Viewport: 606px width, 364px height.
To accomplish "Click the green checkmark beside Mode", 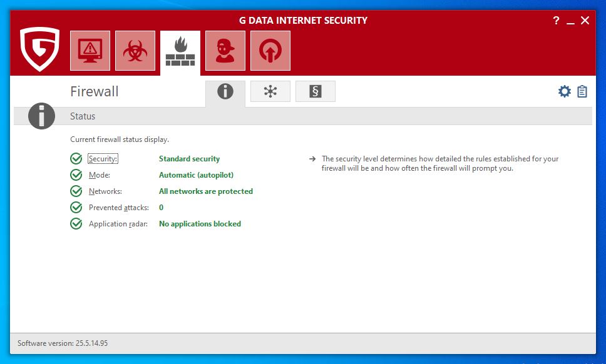I will tap(76, 175).
